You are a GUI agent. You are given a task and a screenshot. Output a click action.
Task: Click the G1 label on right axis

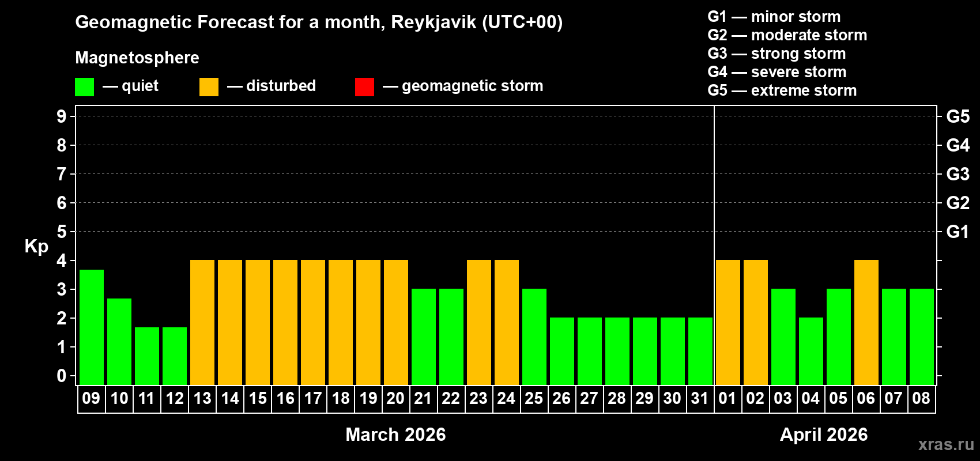[x=958, y=232]
